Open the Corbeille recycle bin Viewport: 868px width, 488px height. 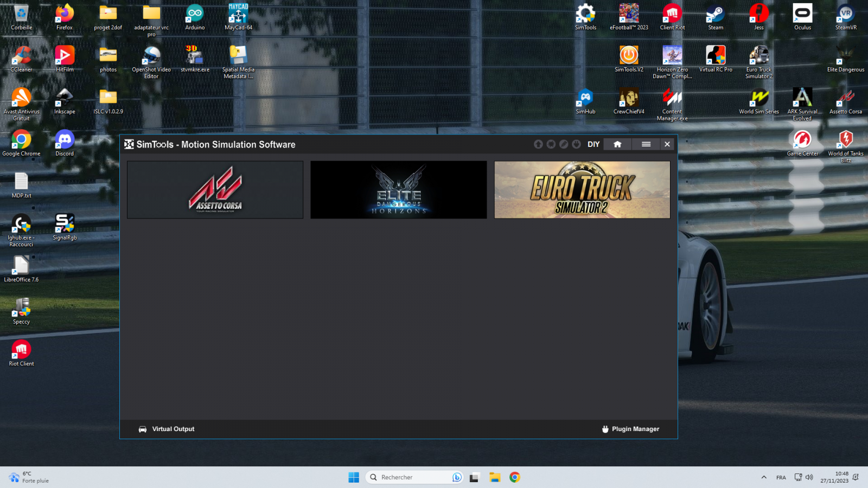coord(21,17)
